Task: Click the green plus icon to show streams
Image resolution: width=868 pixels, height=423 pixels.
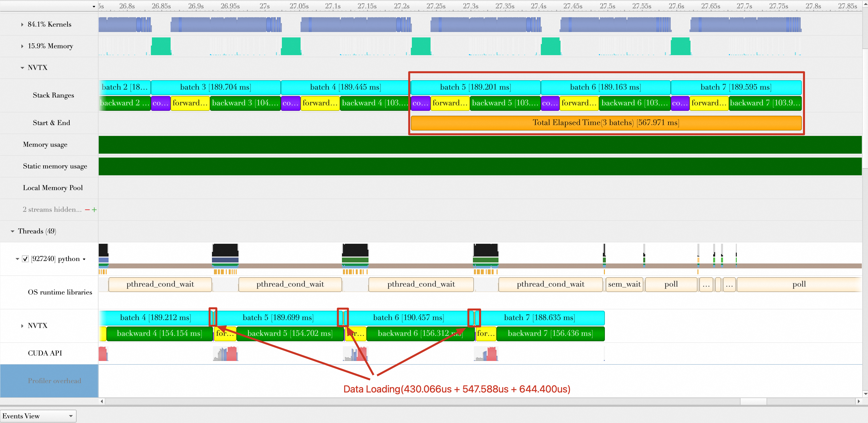Action: (x=94, y=210)
